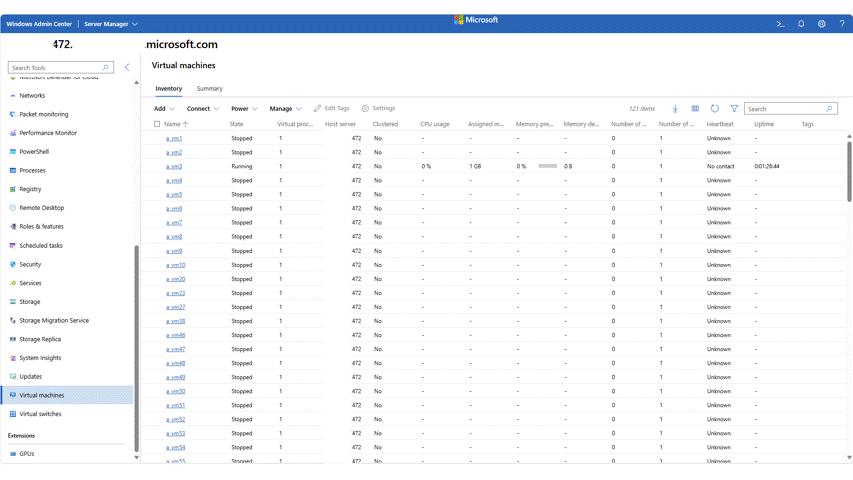
Task: Open the a.vm10 virtual machine link
Action: coord(176,265)
